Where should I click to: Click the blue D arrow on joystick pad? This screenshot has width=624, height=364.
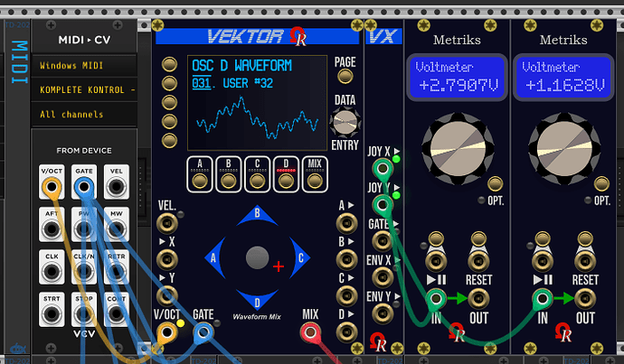[x=257, y=301]
